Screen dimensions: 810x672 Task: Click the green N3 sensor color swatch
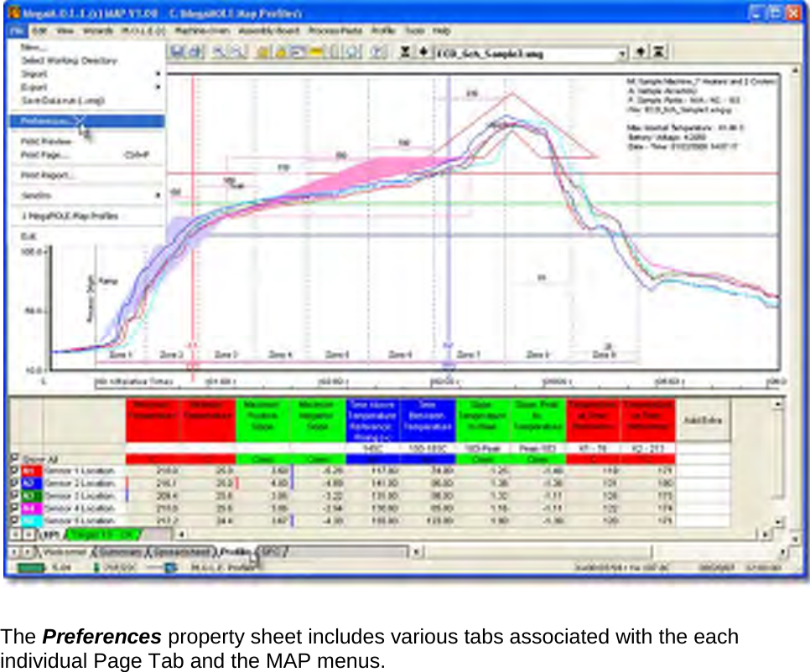(32, 495)
